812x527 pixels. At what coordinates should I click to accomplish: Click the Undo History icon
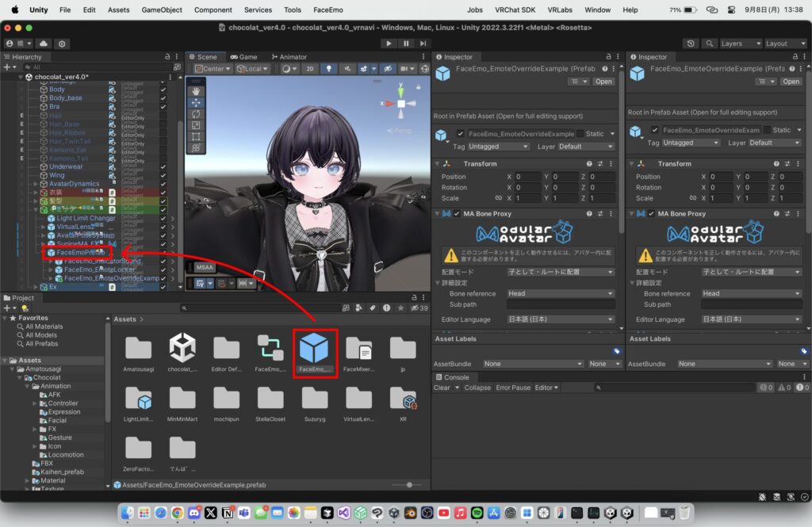pyautogui.click(x=692, y=44)
